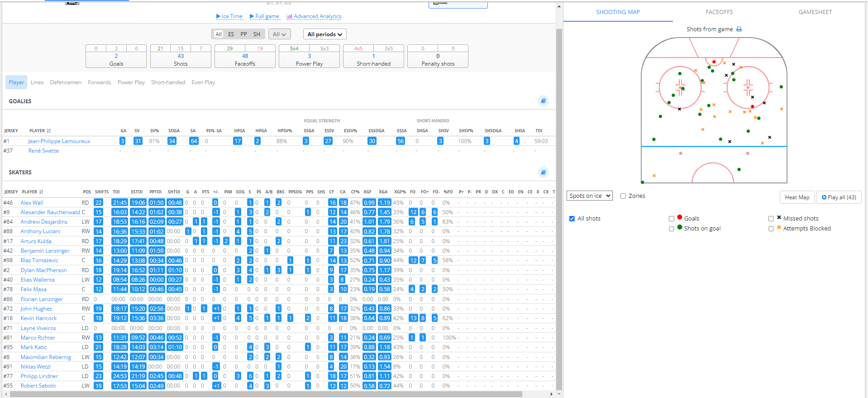
Task: Select the Defencemen tab
Action: pyautogui.click(x=66, y=82)
